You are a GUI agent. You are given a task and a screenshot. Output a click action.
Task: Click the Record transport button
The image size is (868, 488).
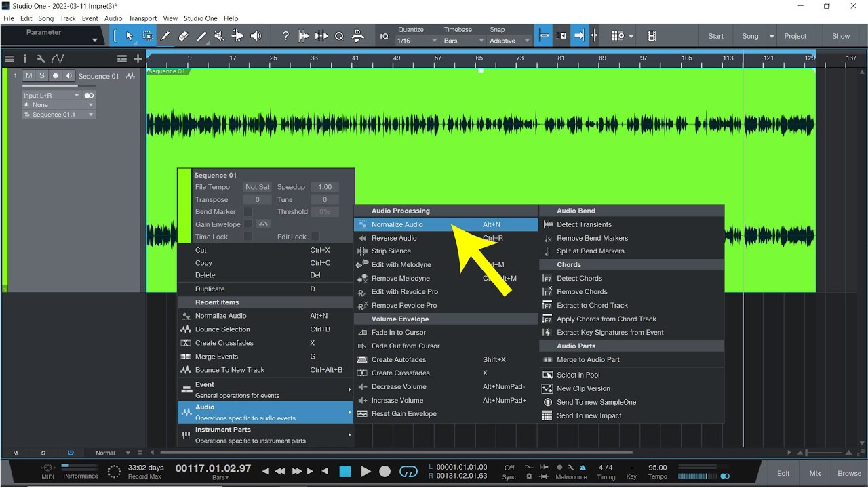[x=384, y=471]
